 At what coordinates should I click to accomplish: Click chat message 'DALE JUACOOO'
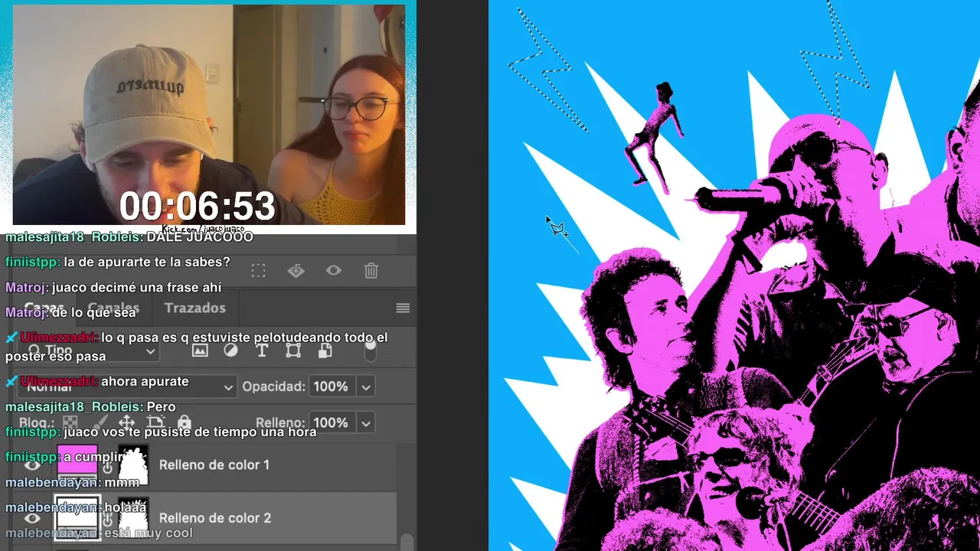point(199,237)
